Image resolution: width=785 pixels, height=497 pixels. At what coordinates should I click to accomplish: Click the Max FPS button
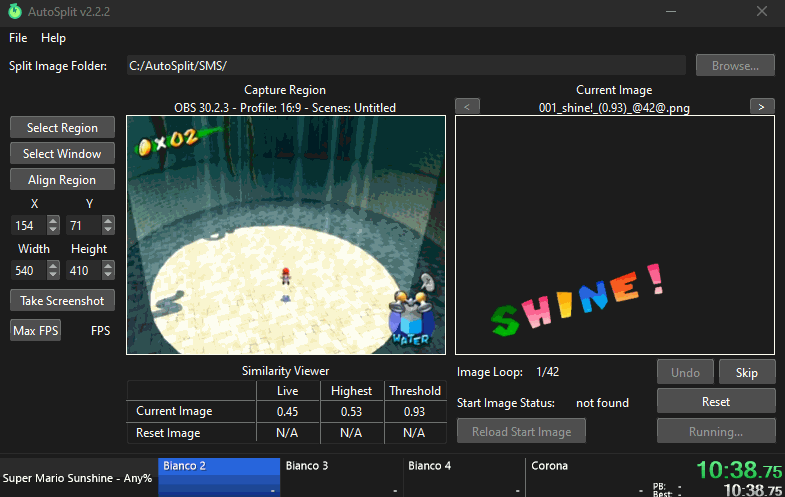[36, 330]
